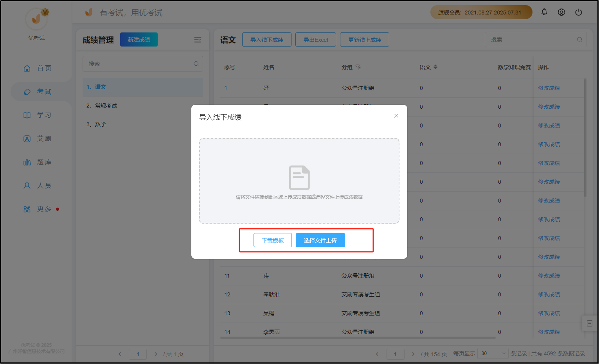Image resolution: width=599 pixels, height=364 pixels.
Task: Click 修改成绩 for row 14 李思雨
Action: pyautogui.click(x=549, y=332)
